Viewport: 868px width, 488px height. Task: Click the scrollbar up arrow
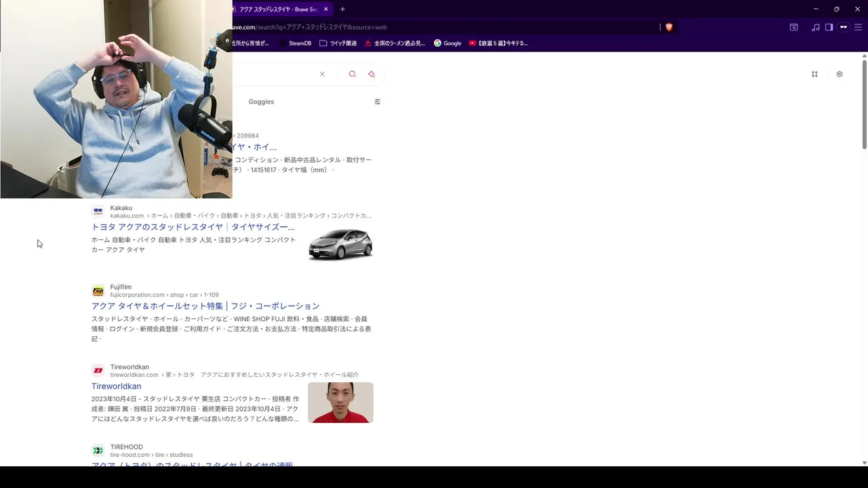(864, 55)
